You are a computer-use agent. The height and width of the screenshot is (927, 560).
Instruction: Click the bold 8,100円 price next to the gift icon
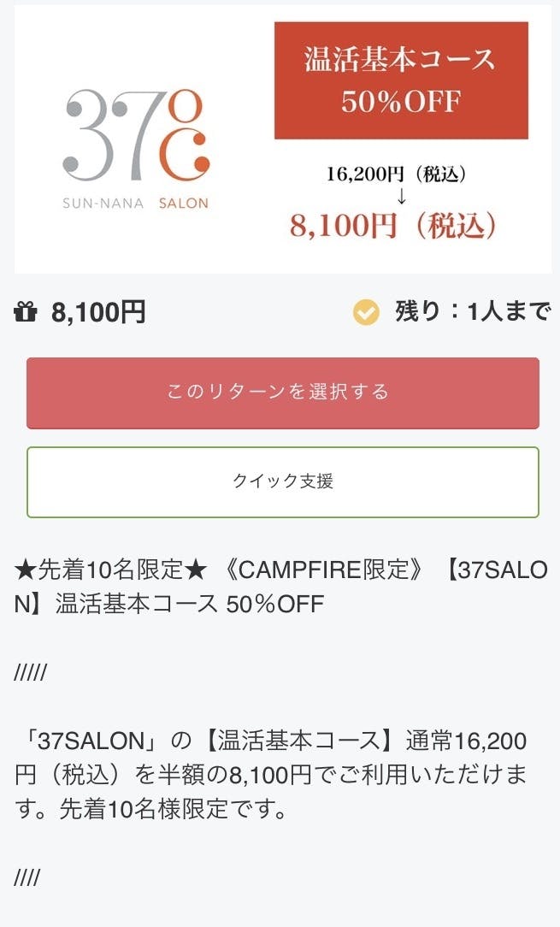point(98,313)
